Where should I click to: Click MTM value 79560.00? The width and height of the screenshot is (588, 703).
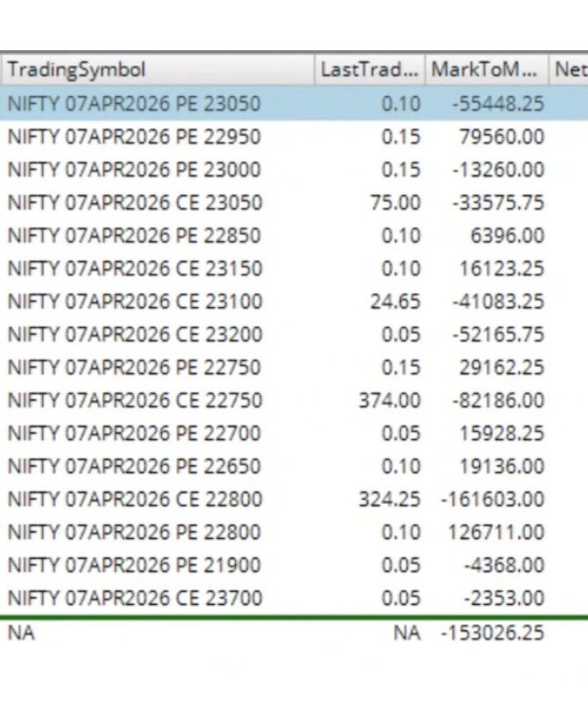pyautogui.click(x=502, y=137)
